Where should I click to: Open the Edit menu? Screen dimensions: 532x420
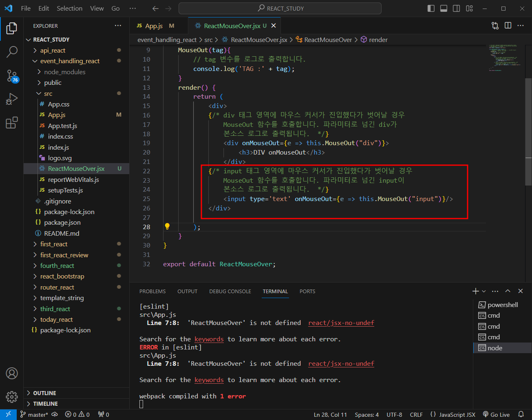[x=44, y=8]
